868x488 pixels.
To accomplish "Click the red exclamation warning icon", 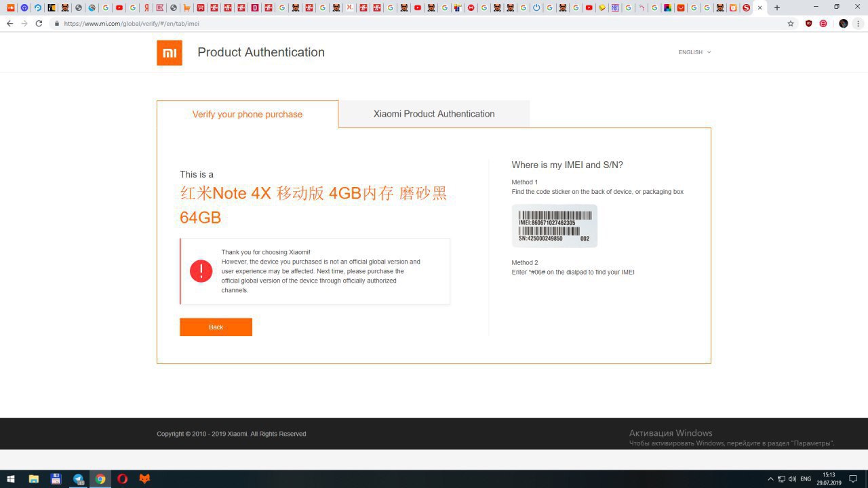I will [201, 271].
